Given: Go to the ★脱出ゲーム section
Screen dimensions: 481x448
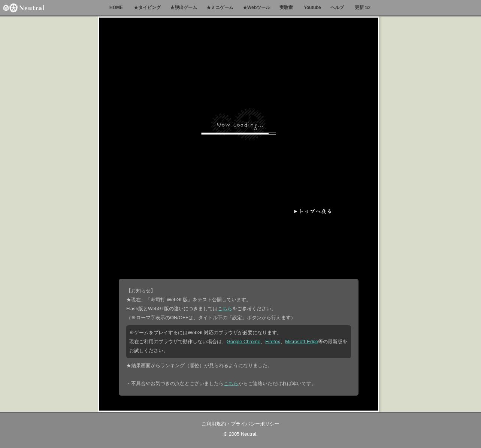Looking at the screenshot, I should click(x=183, y=7).
